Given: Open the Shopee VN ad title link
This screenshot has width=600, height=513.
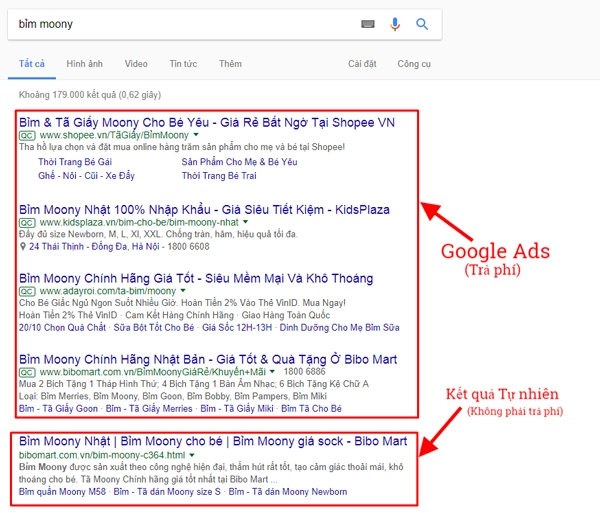Looking at the screenshot, I should point(207,122).
